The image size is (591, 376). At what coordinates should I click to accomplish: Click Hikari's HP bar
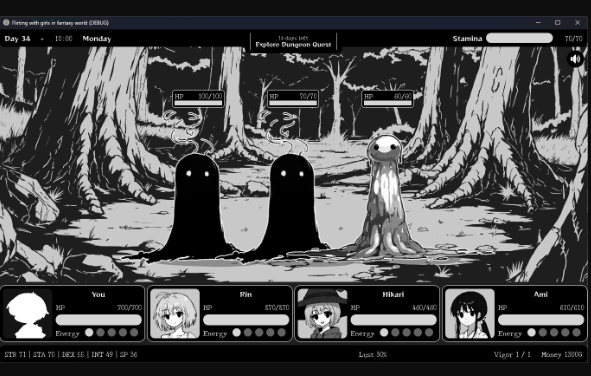[393, 320]
